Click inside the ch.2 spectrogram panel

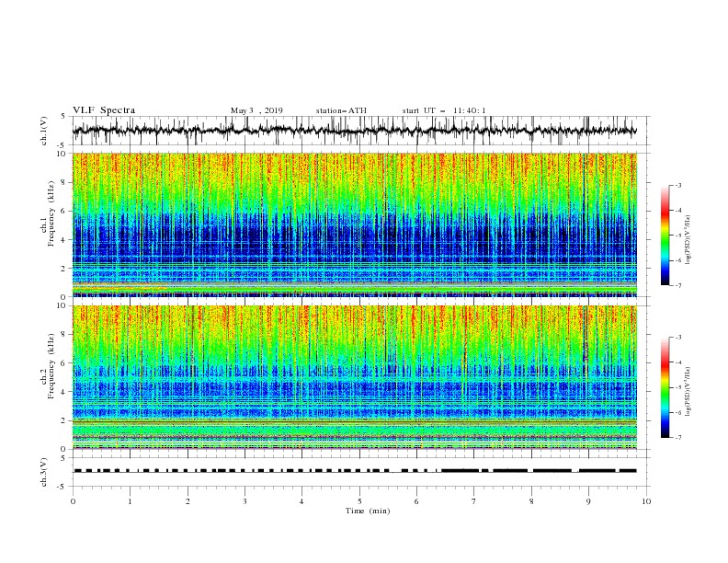point(355,377)
